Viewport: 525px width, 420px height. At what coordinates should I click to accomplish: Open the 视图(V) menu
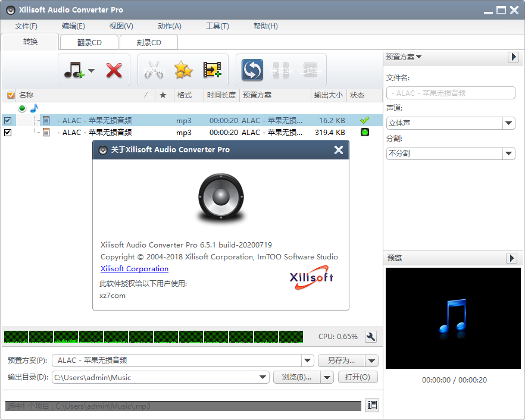[x=121, y=26]
